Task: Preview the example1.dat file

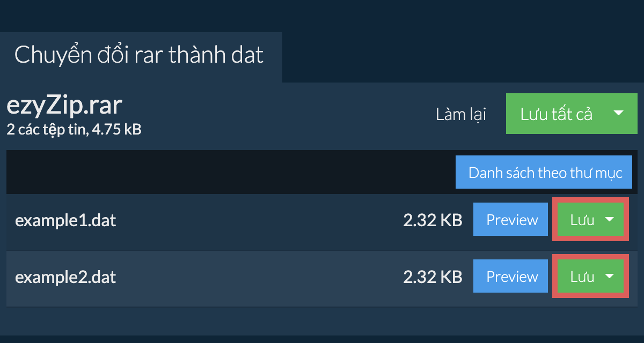Action: (x=512, y=220)
